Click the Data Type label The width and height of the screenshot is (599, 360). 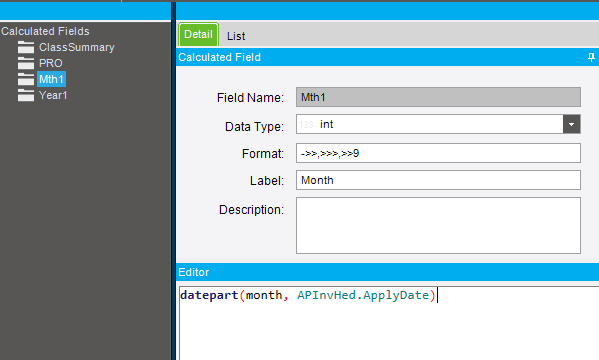click(x=254, y=126)
